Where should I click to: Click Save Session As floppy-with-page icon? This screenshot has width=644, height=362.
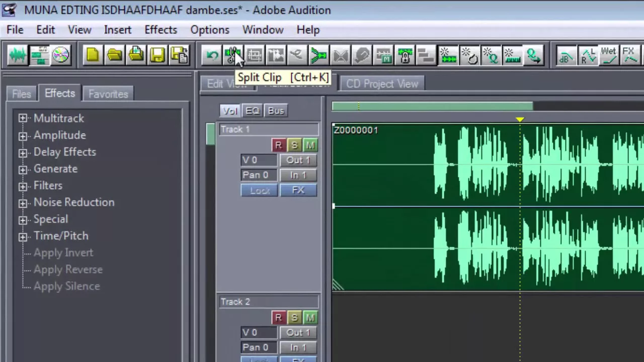[179, 55]
